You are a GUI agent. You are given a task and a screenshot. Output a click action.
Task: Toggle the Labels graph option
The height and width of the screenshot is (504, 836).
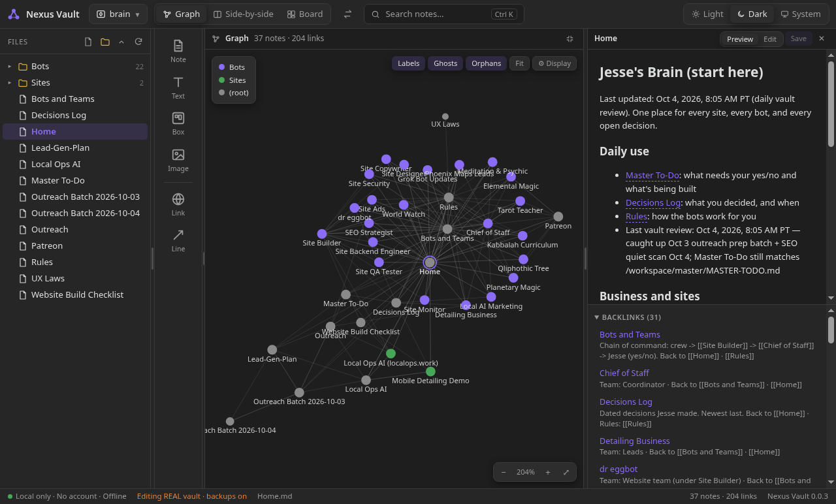click(x=408, y=63)
